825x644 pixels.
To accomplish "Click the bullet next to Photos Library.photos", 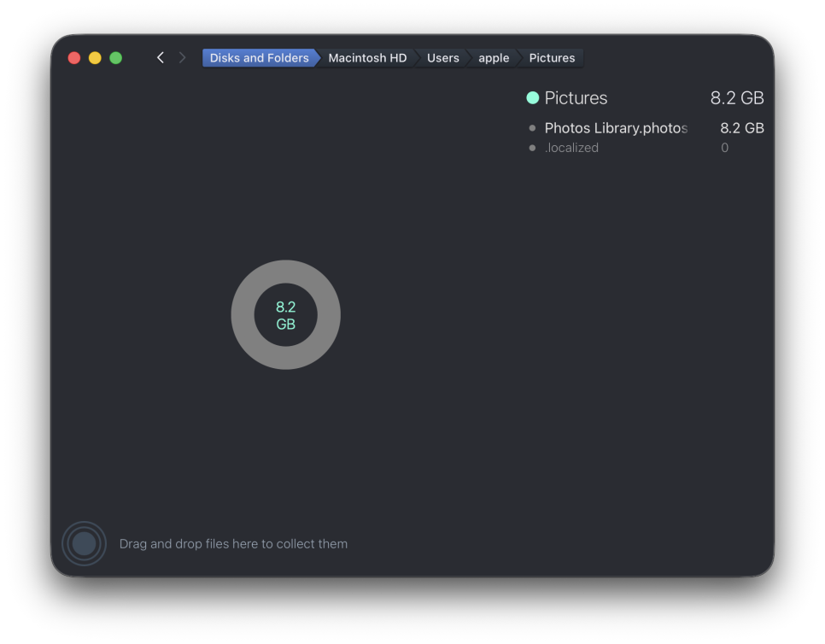I will point(532,128).
